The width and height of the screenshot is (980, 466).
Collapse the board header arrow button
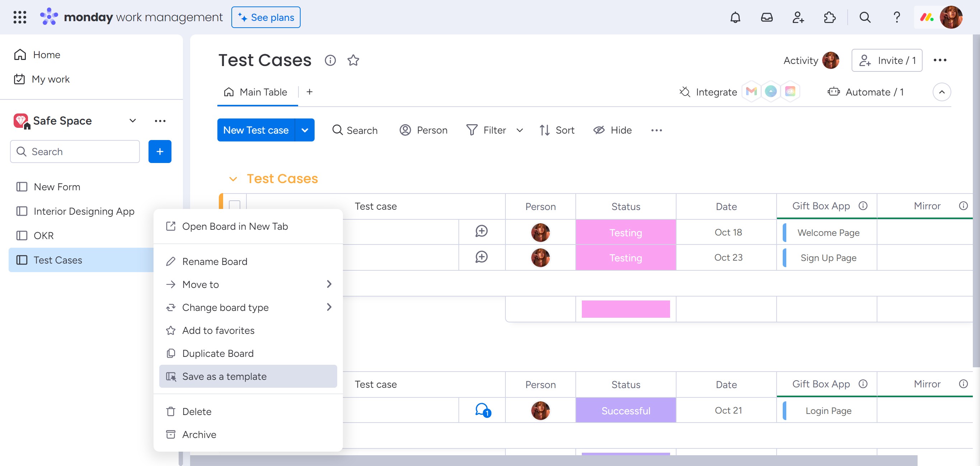(x=942, y=92)
